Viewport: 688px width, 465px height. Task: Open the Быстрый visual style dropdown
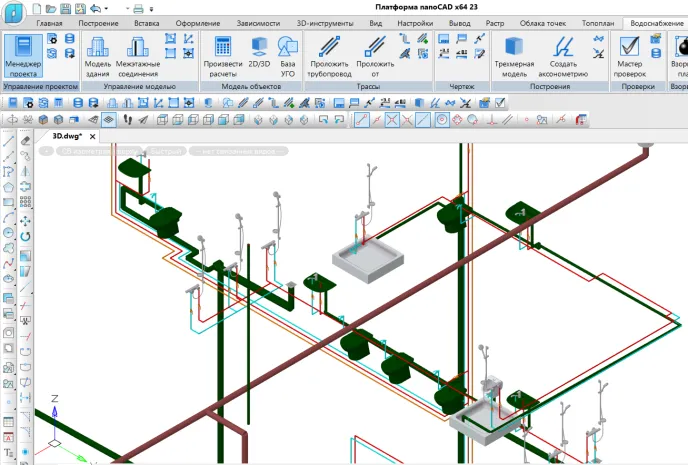click(x=167, y=152)
